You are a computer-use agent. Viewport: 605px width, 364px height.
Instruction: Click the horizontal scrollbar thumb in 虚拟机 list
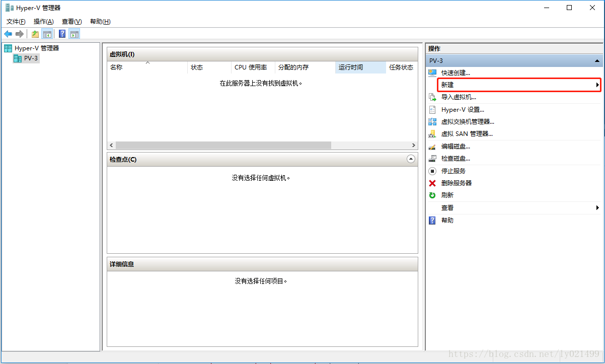coord(223,145)
